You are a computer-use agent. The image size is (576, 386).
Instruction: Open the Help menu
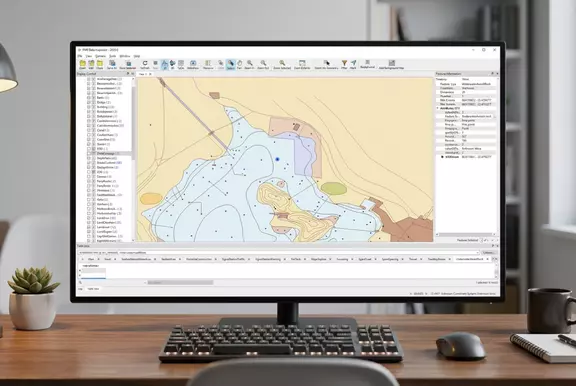[x=137, y=56]
